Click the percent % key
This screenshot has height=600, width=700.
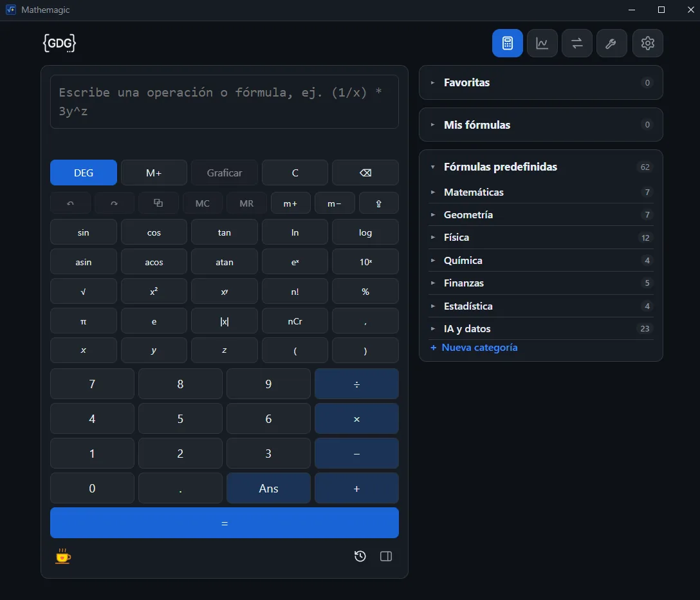[365, 291]
